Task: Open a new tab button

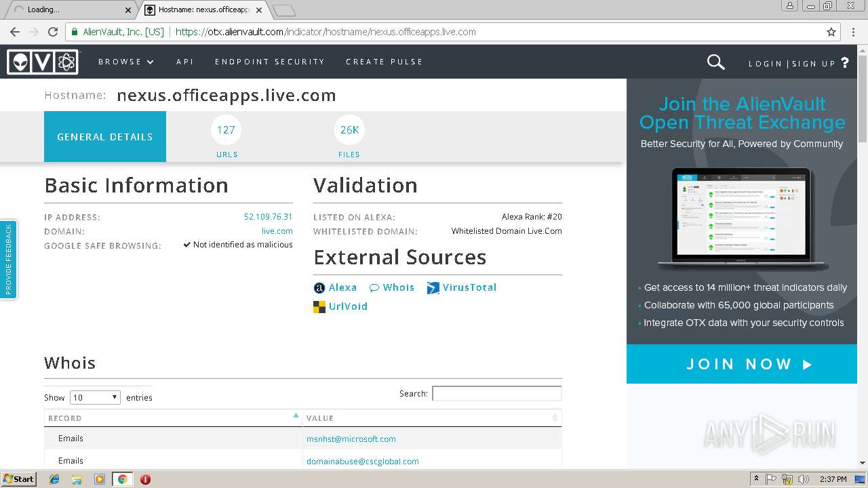Action: 283,10
